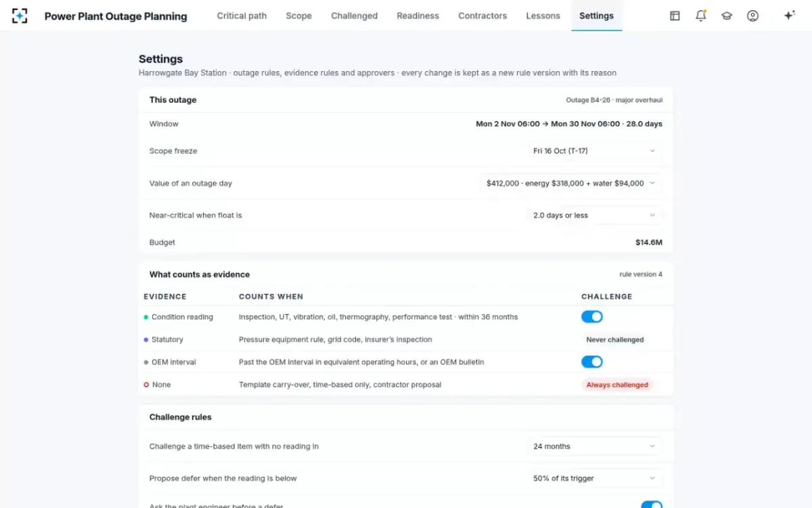Click the app logo icon
Screen dimensions: 812x508
point(20,16)
